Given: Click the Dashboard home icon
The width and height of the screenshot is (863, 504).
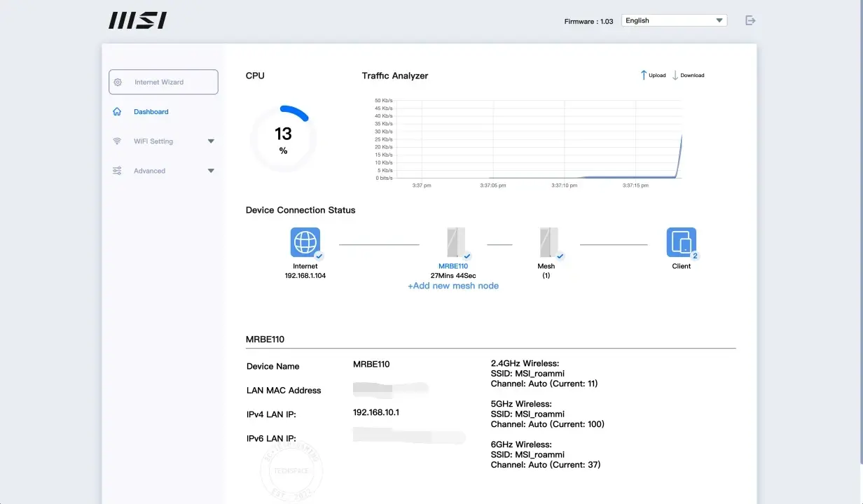Looking at the screenshot, I should tap(117, 111).
